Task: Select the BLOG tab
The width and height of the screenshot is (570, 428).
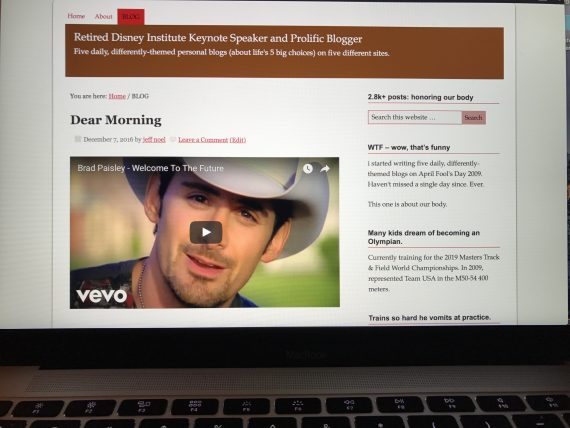Action: [131, 17]
